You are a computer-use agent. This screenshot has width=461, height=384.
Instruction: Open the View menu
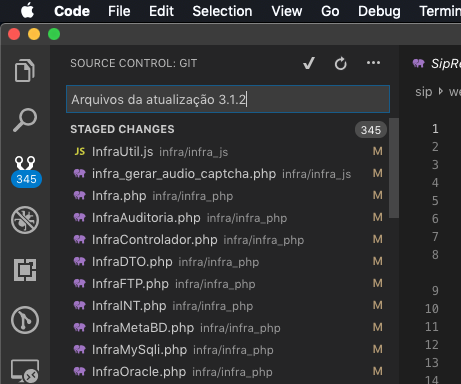[x=287, y=11]
